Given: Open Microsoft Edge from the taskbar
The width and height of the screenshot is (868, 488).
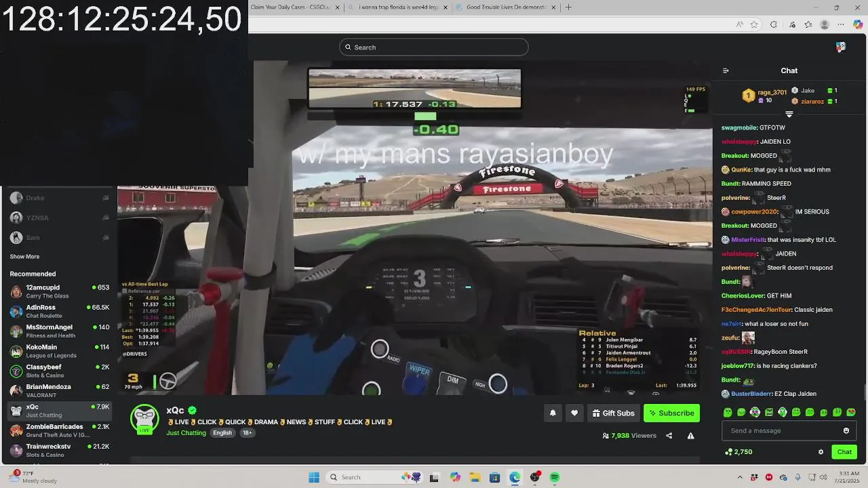Looking at the screenshot, I should point(515,477).
